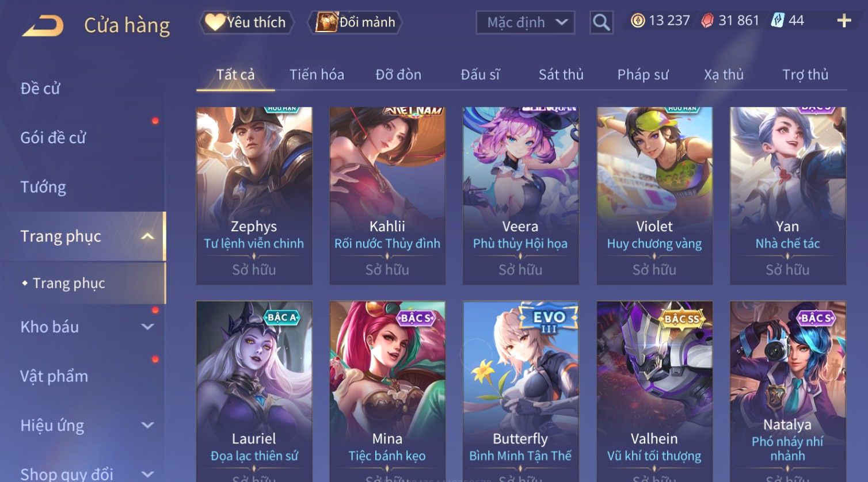The height and width of the screenshot is (482, 868).
Task: Tap the plus icon to add currency
Action: pyautogui.click(x=844, y=21)
